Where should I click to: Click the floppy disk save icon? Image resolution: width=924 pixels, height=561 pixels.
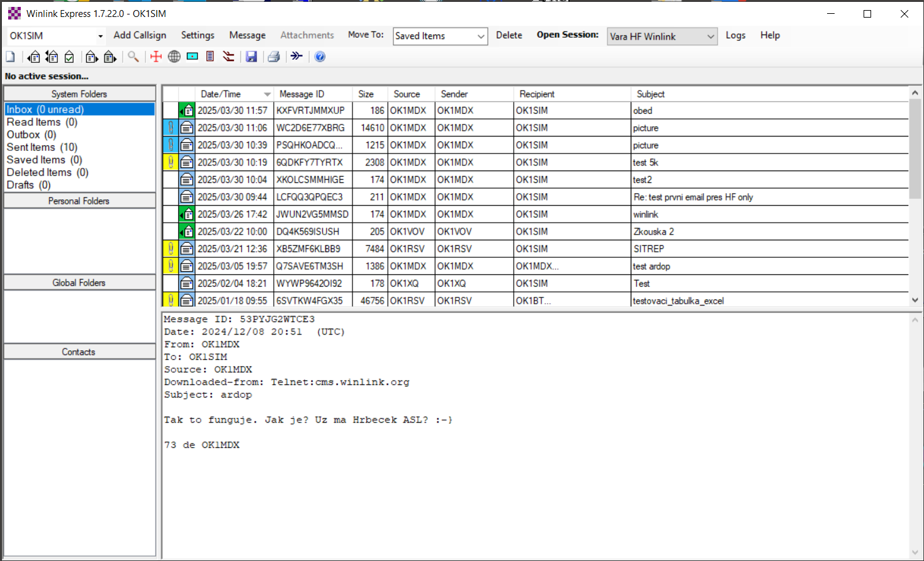coord(251,57)
